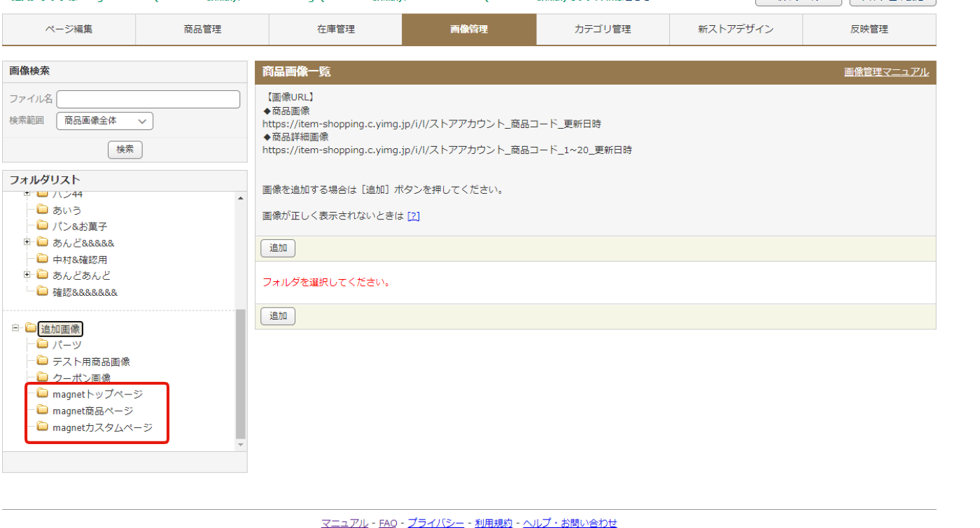The image size is (980, 528).
Task: Click the 中村&確認用 folder icon
Action: point(42,259)
